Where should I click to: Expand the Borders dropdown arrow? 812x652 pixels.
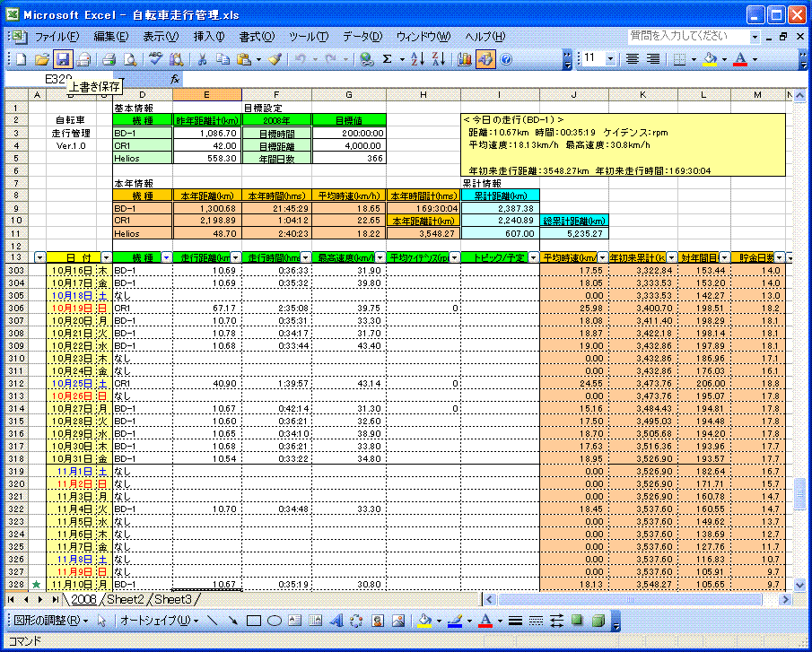[x=694, y=59]
